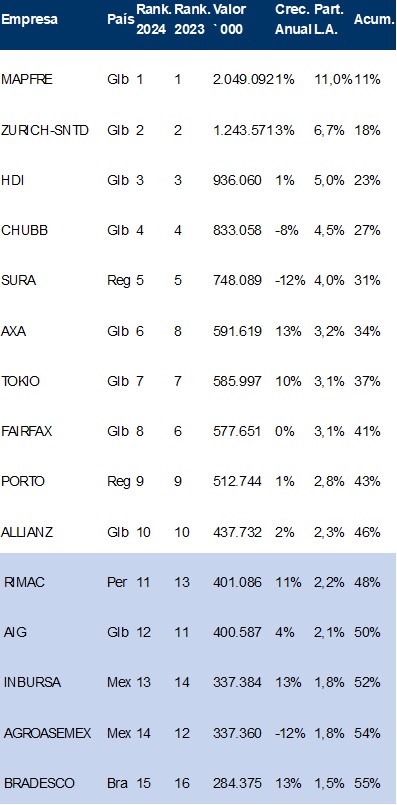Select the AGROASEMEX company name
The width and height of the screenshot is (397, 805).
coord(47,733)
